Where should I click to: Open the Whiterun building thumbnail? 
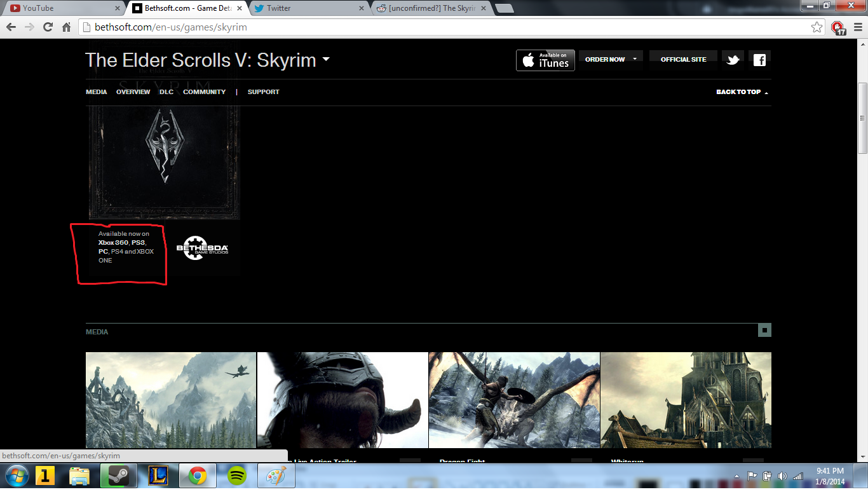click(686, 400)
